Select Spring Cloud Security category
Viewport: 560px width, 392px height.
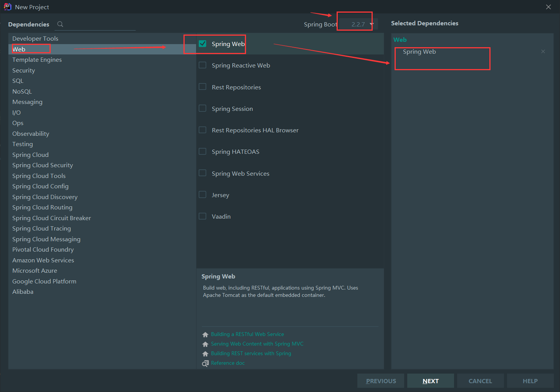(x=102, y=165)
